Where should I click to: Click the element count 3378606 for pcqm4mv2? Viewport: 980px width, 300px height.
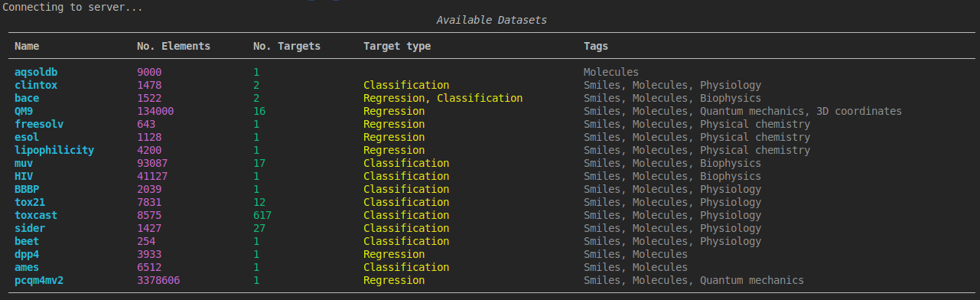tap(158, 280)
